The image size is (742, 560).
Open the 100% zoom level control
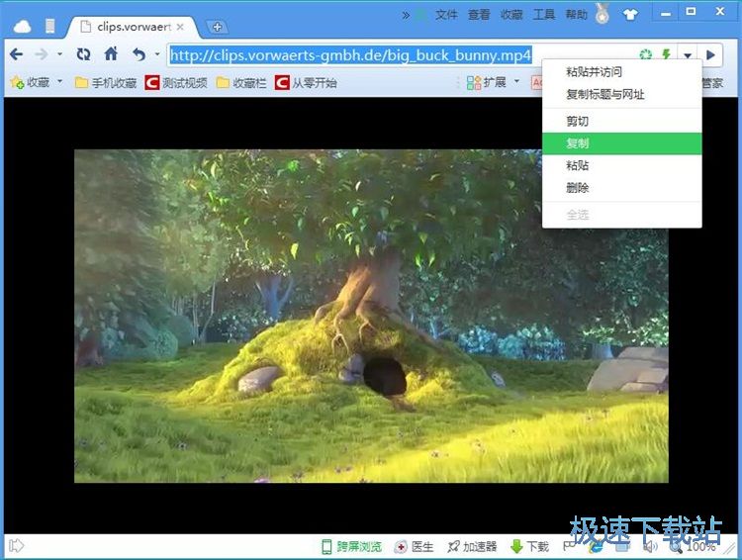coord(693,547)
